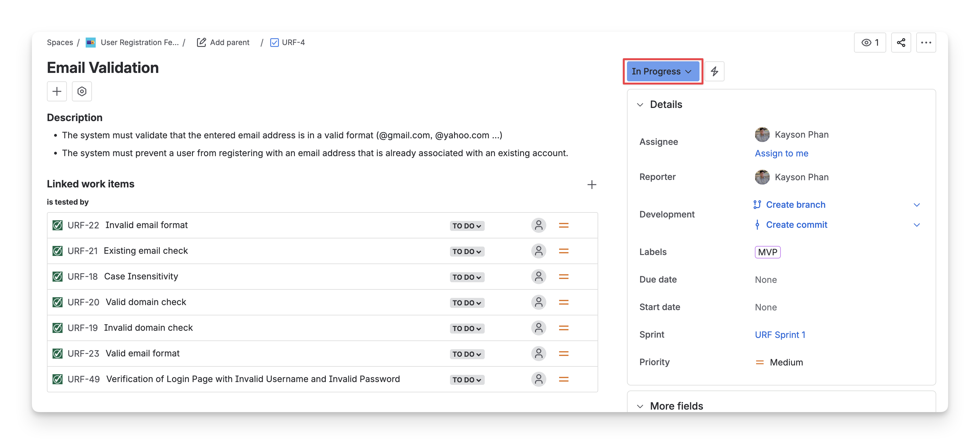Click the Assign to me link
Viewport: 980px width, 444px height.
[x=781, y=153]
